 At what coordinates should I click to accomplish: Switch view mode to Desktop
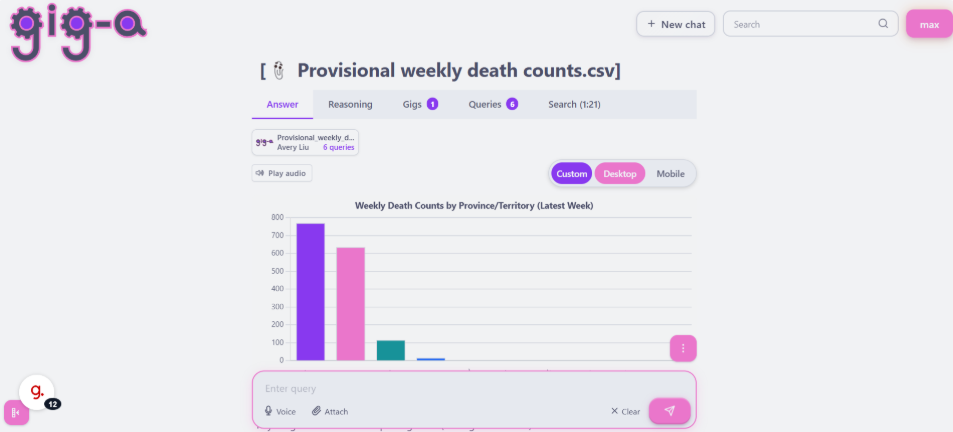click(x=620, y=174)
